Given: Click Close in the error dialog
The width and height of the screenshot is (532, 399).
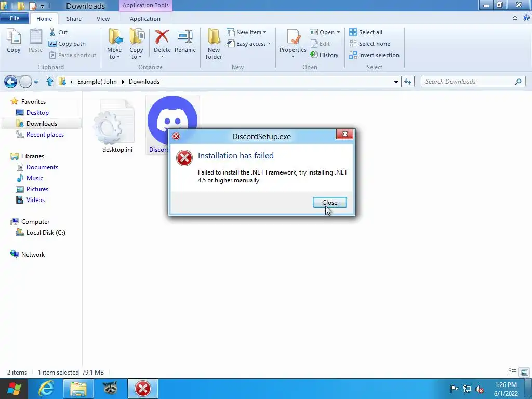Looking at the screenshot, I should (x=329, y=203).
